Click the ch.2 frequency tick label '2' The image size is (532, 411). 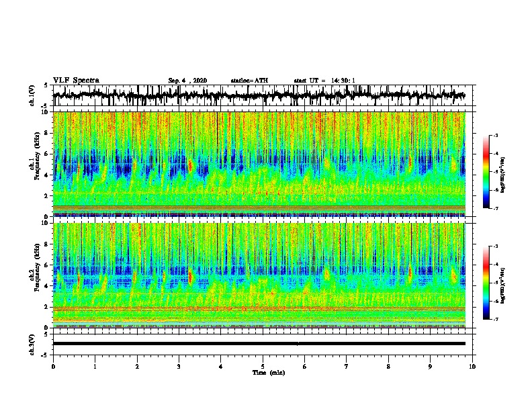(46, 307)
